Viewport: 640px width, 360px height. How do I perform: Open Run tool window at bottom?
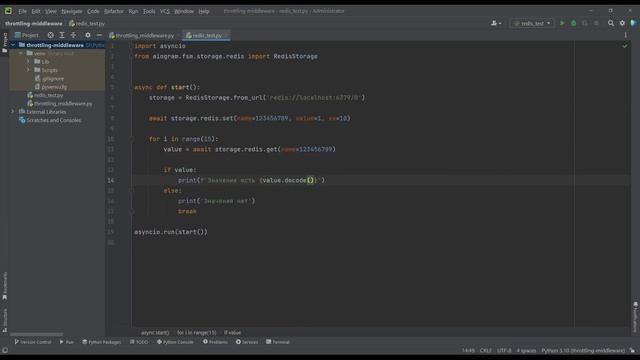coord(67,342)
